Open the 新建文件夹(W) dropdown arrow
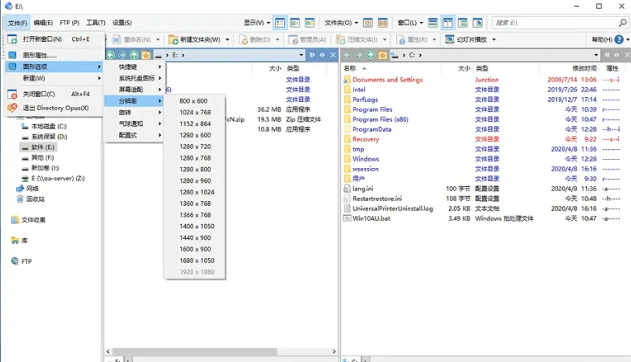 (227, 39)
